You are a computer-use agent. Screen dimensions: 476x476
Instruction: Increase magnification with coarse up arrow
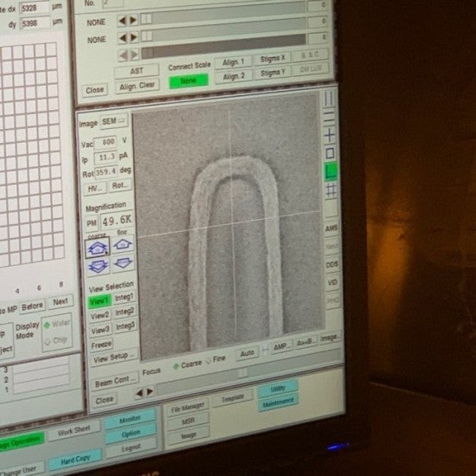point(98,248)
